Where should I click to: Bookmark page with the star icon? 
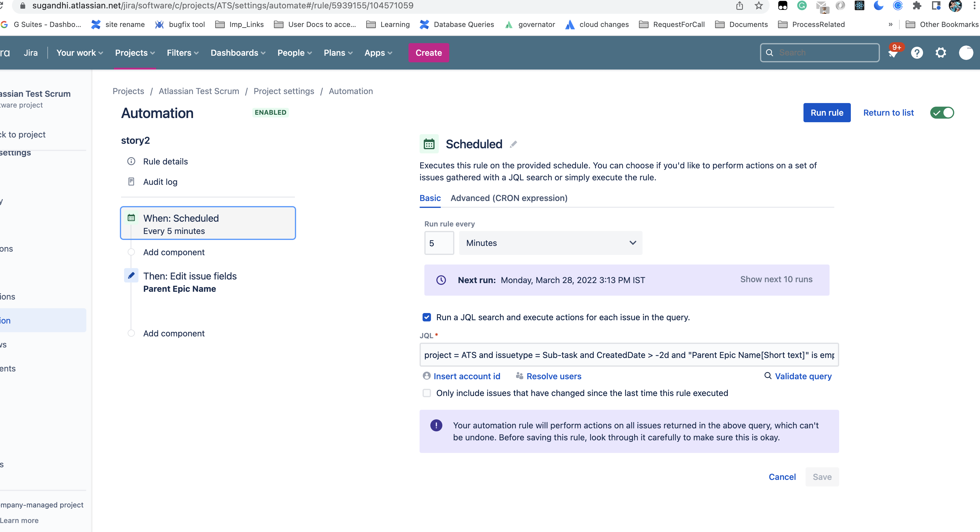tap(759, 6)
